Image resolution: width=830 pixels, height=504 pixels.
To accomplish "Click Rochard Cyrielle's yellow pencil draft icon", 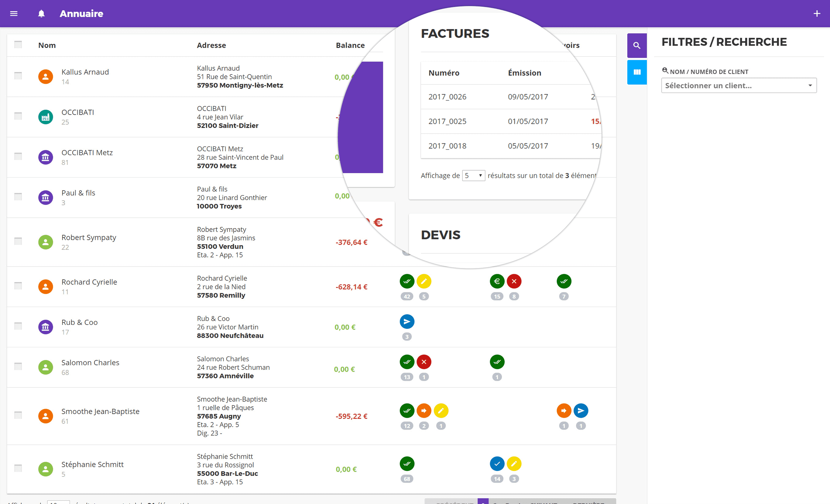I will click(x=424, y=281).
